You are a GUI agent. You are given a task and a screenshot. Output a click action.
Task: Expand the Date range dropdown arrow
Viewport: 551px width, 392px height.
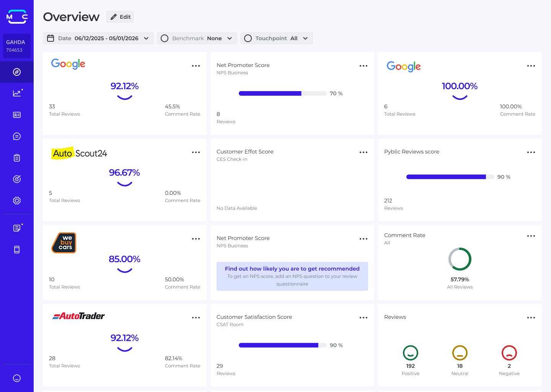146,38
